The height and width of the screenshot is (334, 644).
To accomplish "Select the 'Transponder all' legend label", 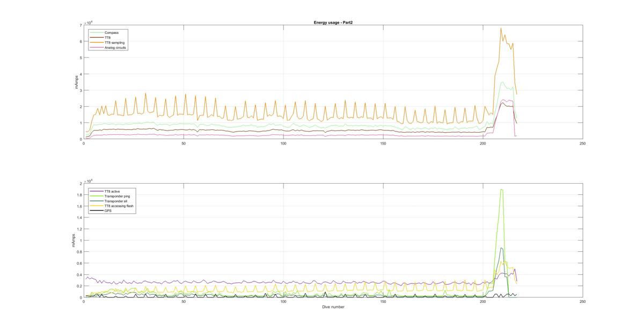I will tap(115, 201).
